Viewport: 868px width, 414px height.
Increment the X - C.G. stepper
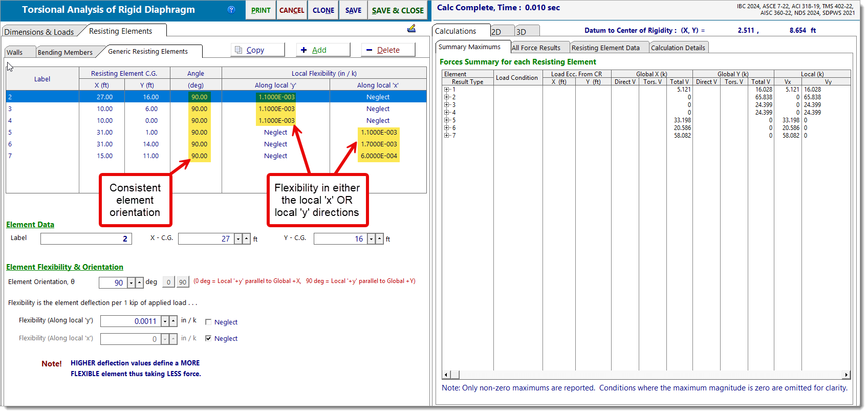tap(246, 239)
